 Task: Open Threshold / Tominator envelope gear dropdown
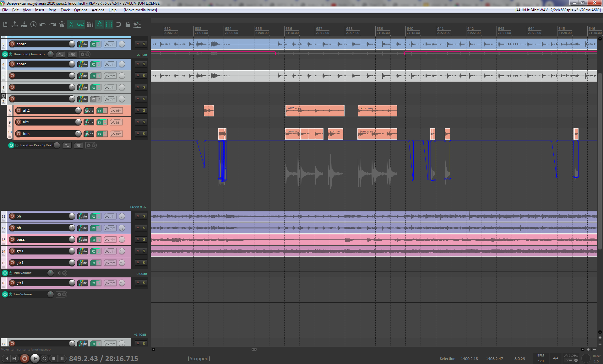coord(85,54)
